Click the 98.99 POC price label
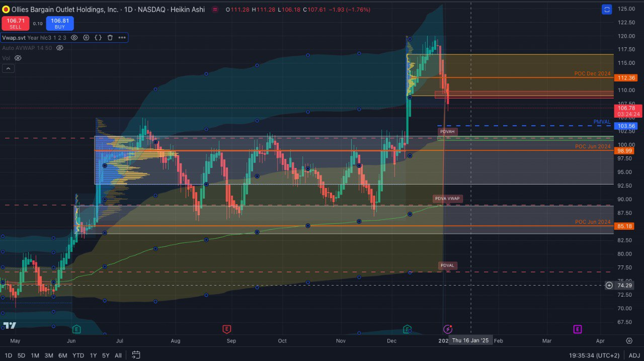This screenshot has width=644, height=361. (x=625, y=150)
